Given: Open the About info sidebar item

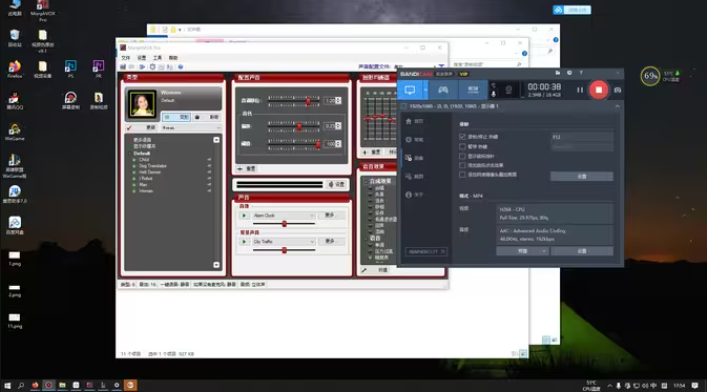Looking at the screenshot, I should (415, 194).
